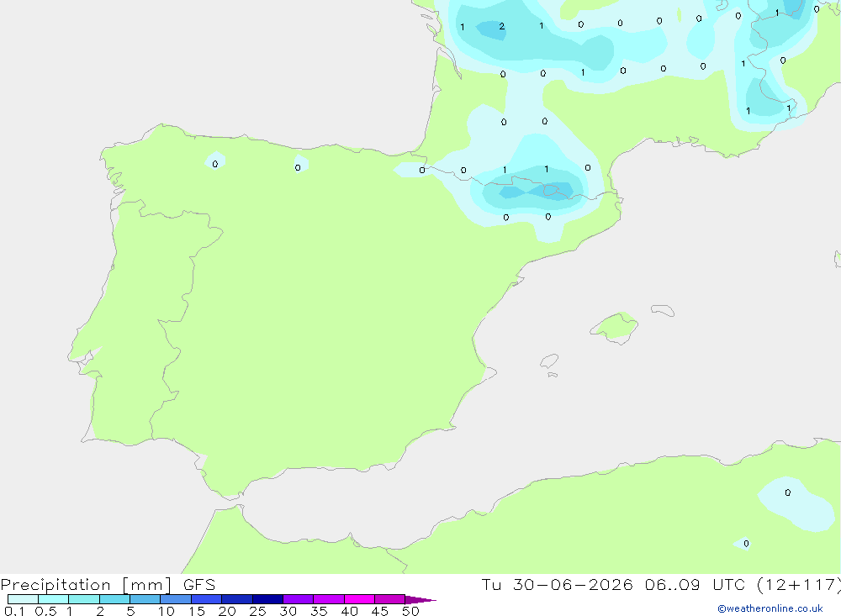
Task: Choose the 25–30 mm dark navy box
Action: 267,599
